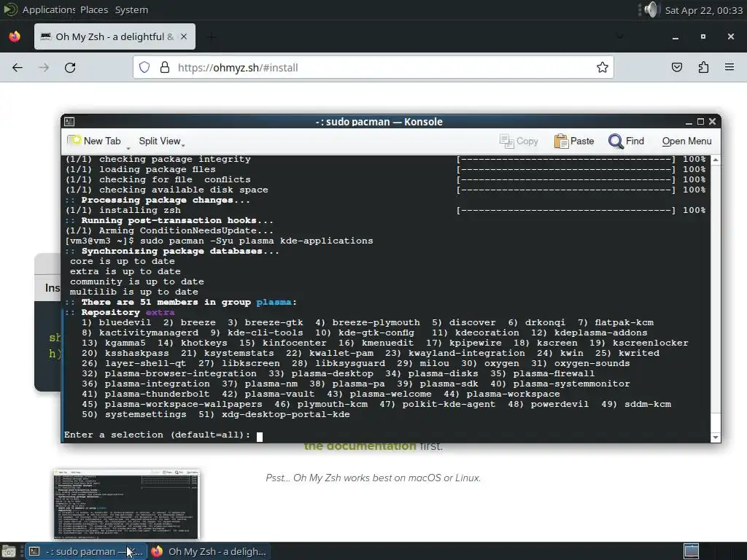The height and width of the screenshot is (560, 747).
Task: Click the blue 'plasma' group name in terminal
Action: point(274,302)
